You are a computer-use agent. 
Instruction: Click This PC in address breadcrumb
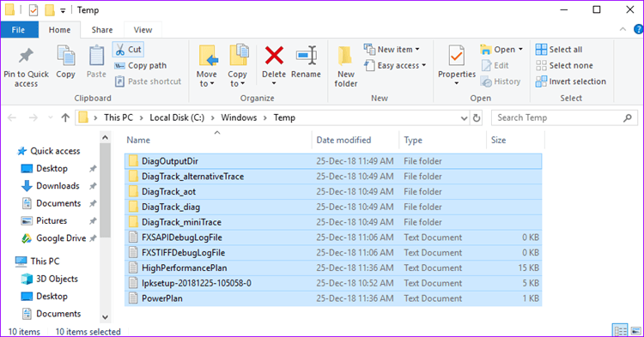point(118,118)
